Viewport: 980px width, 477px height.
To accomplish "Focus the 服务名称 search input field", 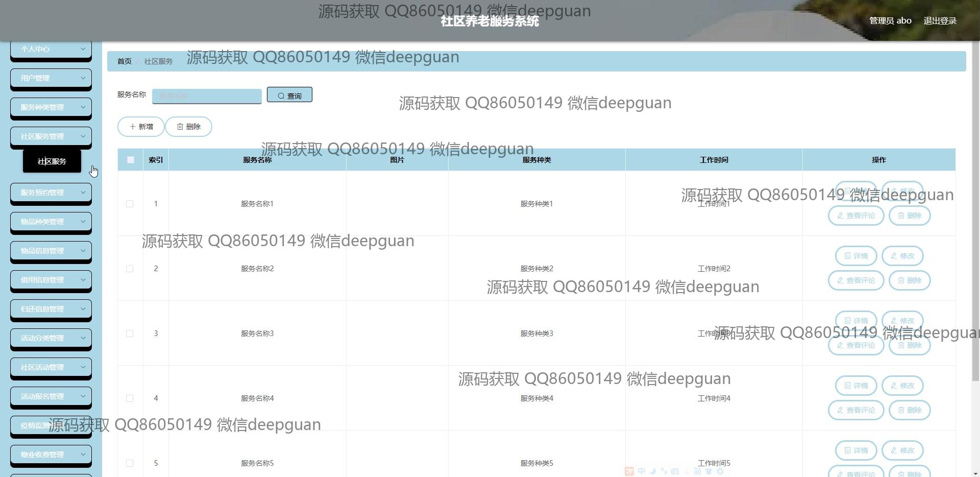I will pos(207,96).
